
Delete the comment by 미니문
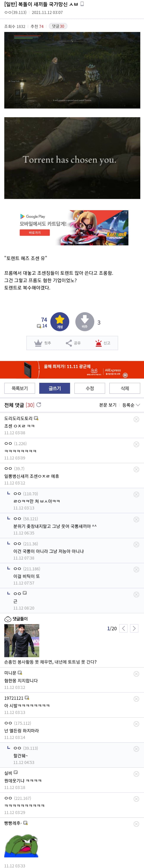136,674
